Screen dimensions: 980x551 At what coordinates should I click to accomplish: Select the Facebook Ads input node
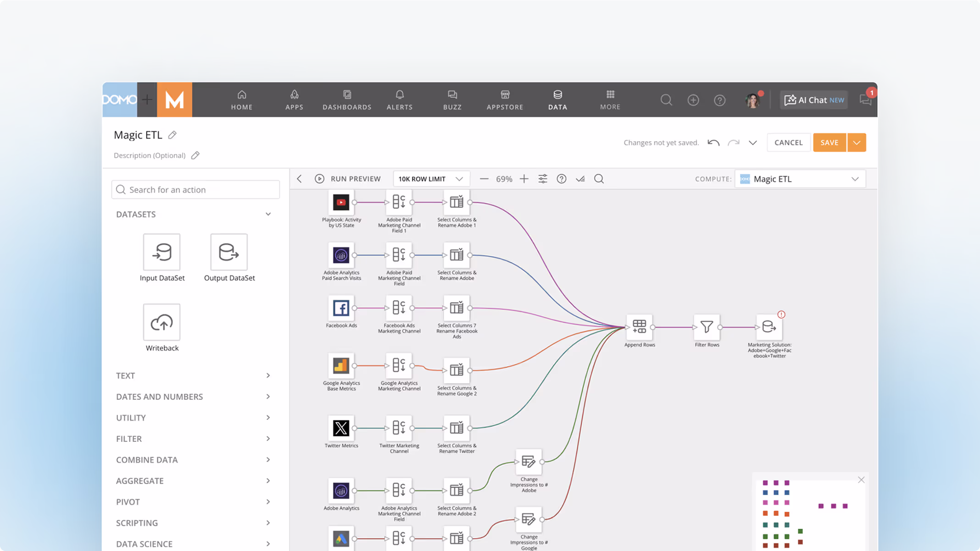(x=341, y=308)
